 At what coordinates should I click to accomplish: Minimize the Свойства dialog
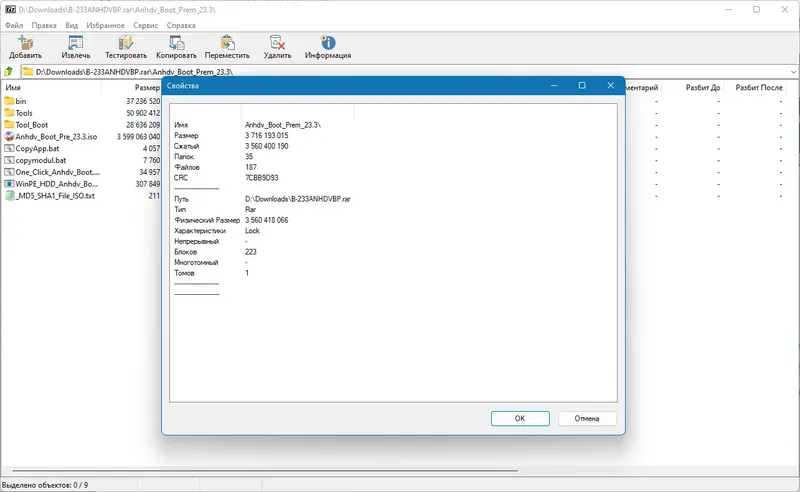[554, 85]
